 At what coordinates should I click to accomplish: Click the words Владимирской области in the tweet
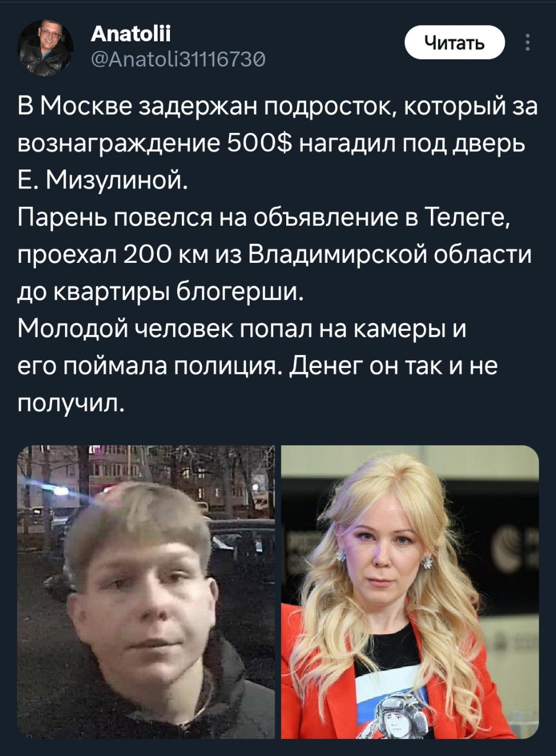pyautogui.click(x=388, y=258)
